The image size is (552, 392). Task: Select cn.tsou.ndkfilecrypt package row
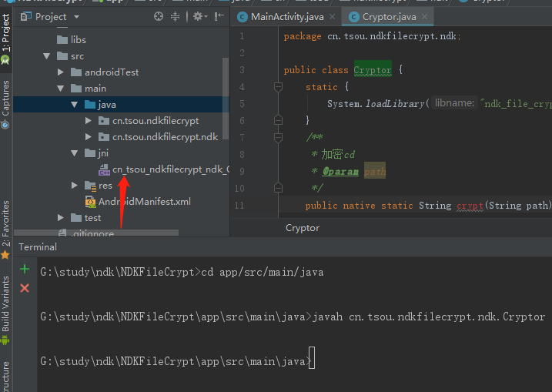[x=121, y=121]
